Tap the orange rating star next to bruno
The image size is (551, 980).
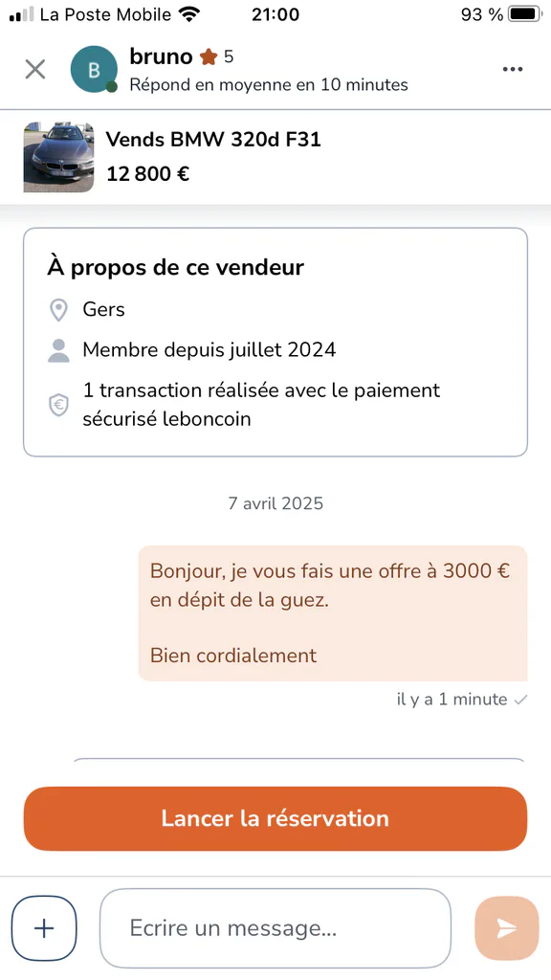click(x=209, y=57)
